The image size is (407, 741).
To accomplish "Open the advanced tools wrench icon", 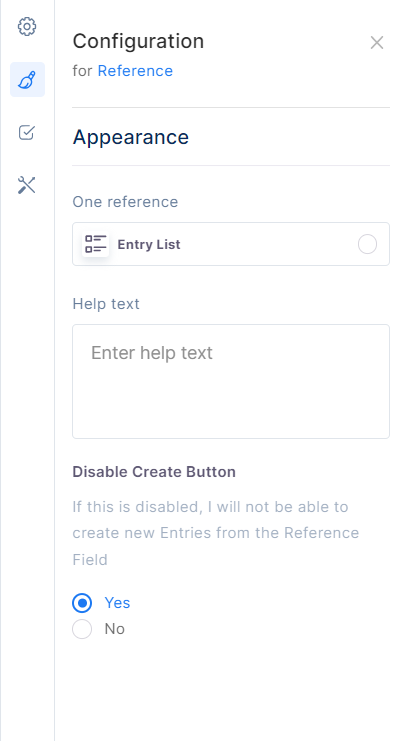I will [27, 185].
